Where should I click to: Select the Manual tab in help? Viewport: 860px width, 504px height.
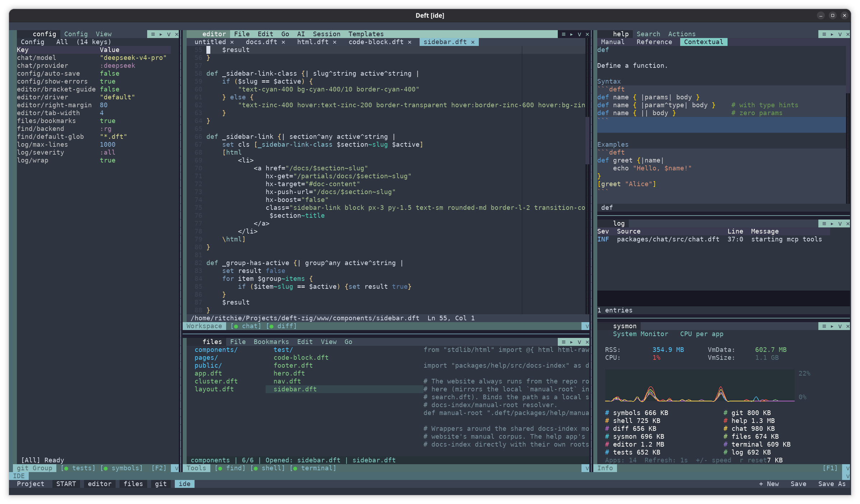pyautogui.click(x=613, y=42)
